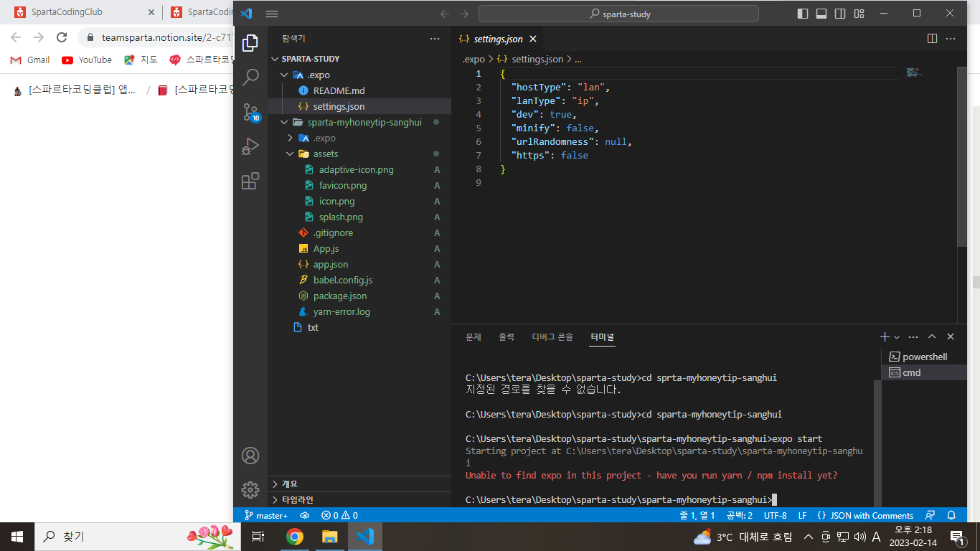Toggle the secondary side bar visibility
This screenshot has width=980, height=551.
click(x=841, y=14)
